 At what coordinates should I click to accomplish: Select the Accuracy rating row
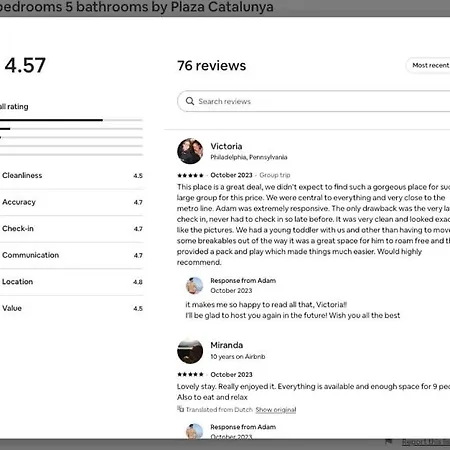tap(71, 202)
